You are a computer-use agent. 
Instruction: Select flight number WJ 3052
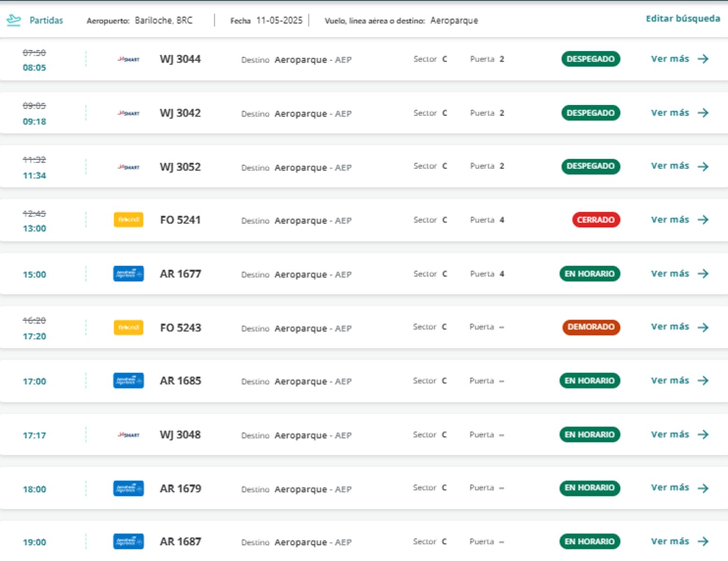180,167
